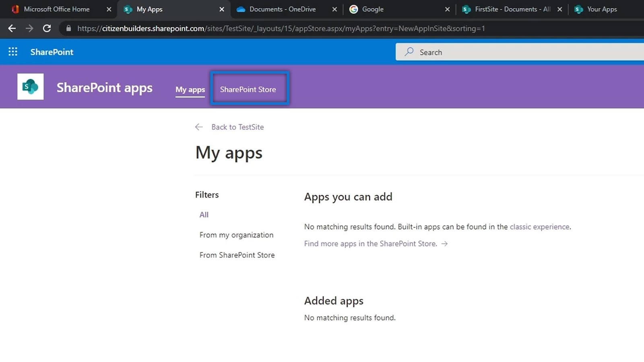Filter apps From my organization
The height and width of the screenshot is (362, 644).
(236, 235)
